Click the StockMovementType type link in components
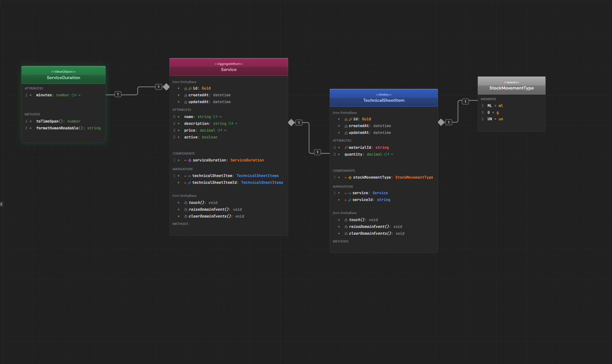 coord(414,177)
